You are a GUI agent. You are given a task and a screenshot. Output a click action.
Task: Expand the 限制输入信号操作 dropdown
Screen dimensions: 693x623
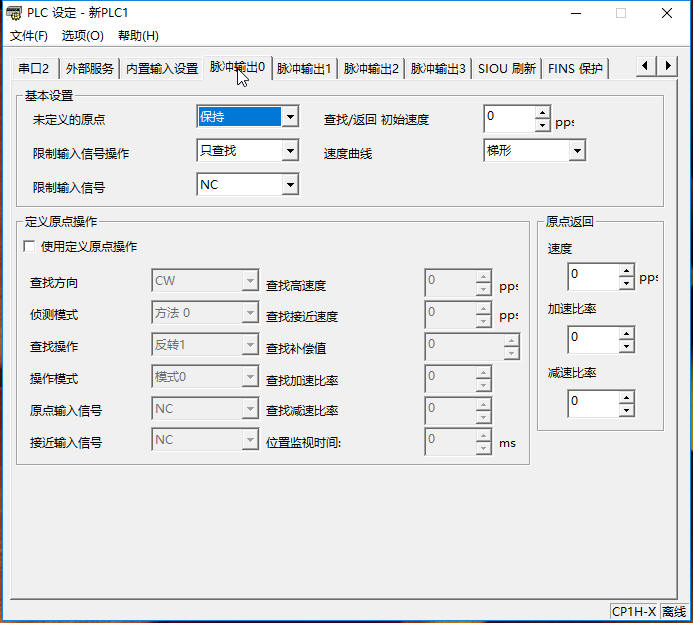tap(289, 151)
